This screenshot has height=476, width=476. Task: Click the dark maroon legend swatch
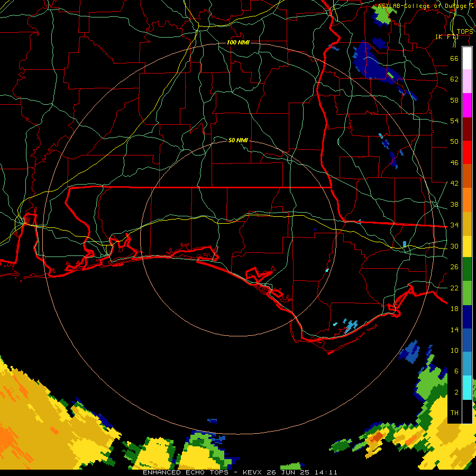pyautogui.click(x=467, y=129)
